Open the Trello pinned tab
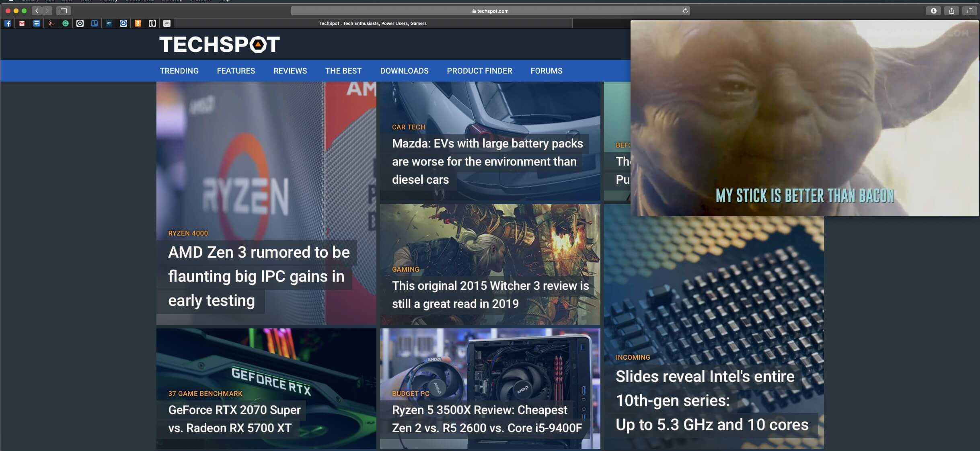Screen dimensions: 980x451 click(x=95, y=23)
